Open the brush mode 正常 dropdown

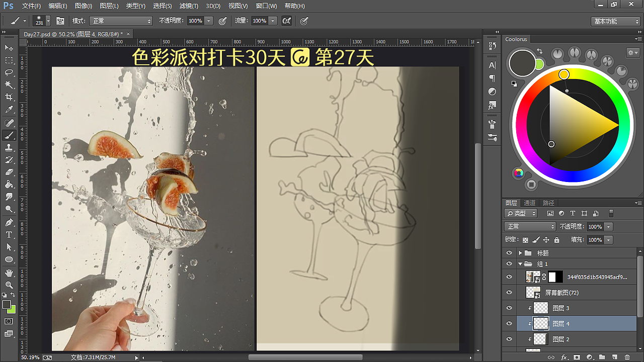point(121,21)
